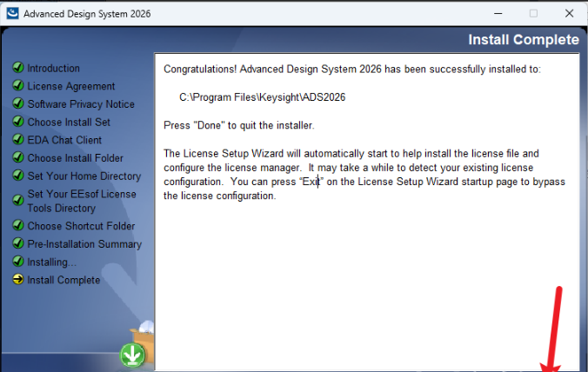This screenshot has height=372, width=588.
Task: Click the yellow arrow icon beside Install Complete
Action: pos(17,280)
